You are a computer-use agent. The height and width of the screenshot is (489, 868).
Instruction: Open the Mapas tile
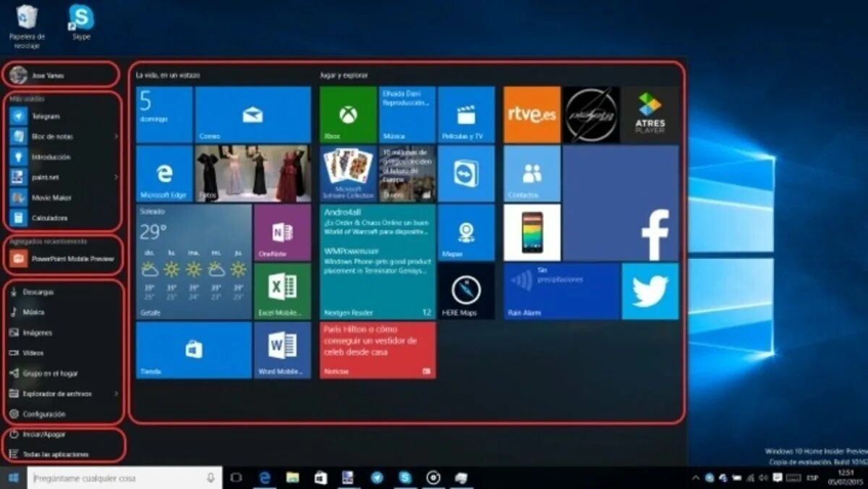pyautogui.click(x=466, y=232)
